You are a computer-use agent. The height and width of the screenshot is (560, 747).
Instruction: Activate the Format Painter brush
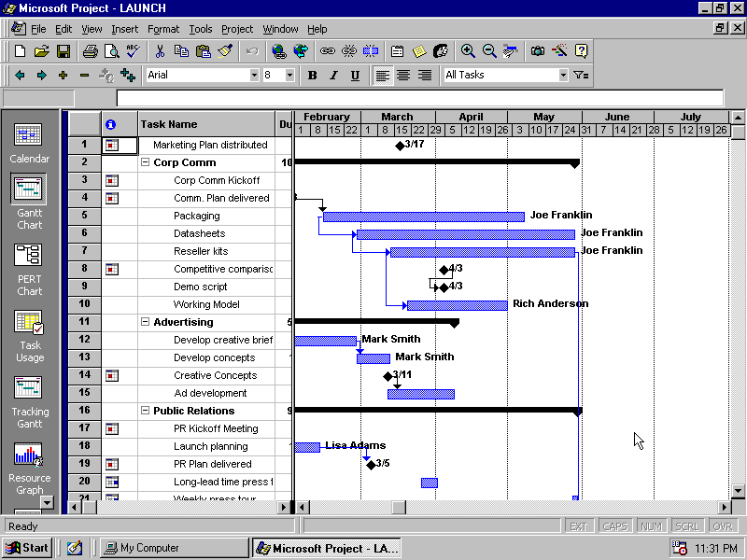(225, 51)
